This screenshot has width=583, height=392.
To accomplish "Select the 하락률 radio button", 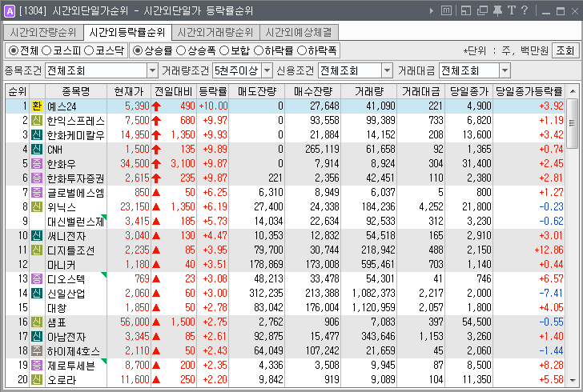I will click(259, 50).
